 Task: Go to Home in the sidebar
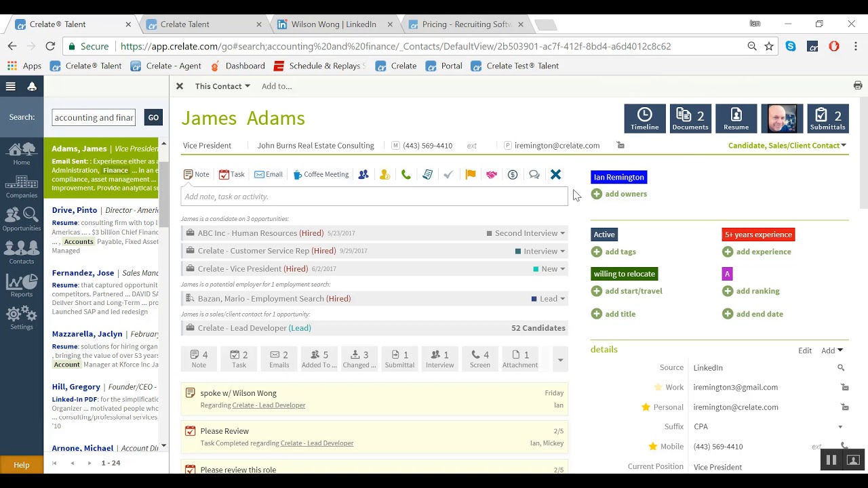click(22, 154)
